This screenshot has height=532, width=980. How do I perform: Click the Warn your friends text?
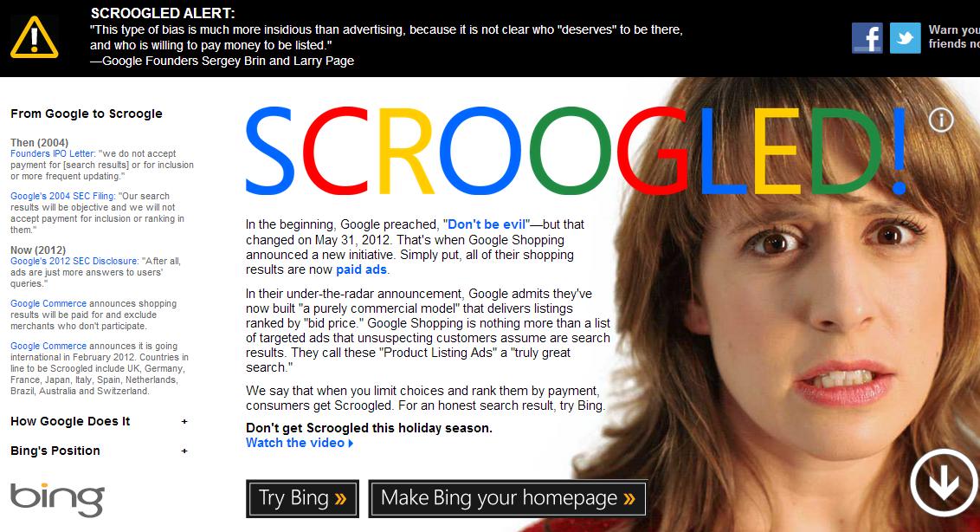click(x=954, y=37)
